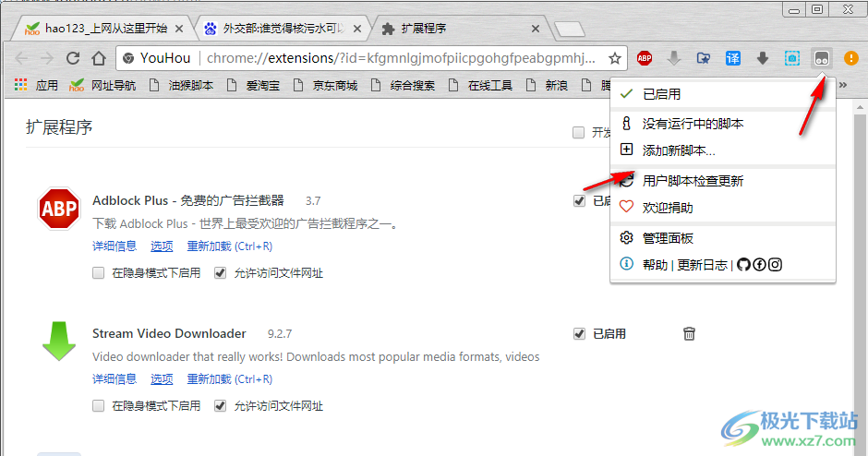Delete Stream Video Downloader with trash icon
868x456 pixels.
point(689,333)
